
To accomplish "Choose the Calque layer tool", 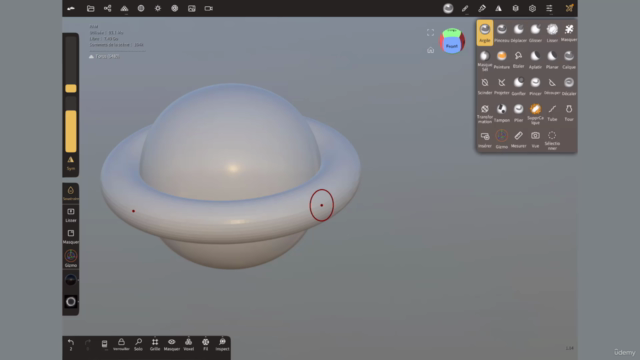I will (569, 60).
